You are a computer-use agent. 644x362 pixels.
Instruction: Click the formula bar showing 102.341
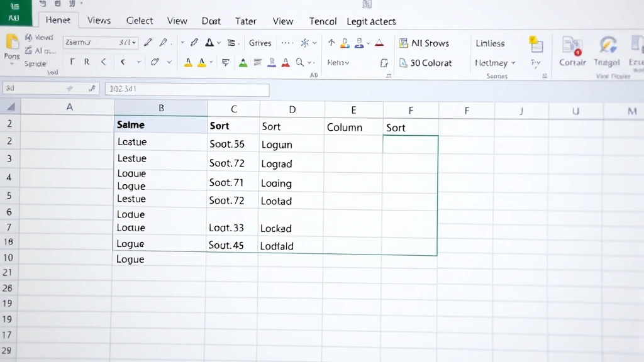click(x=189, y=89)
